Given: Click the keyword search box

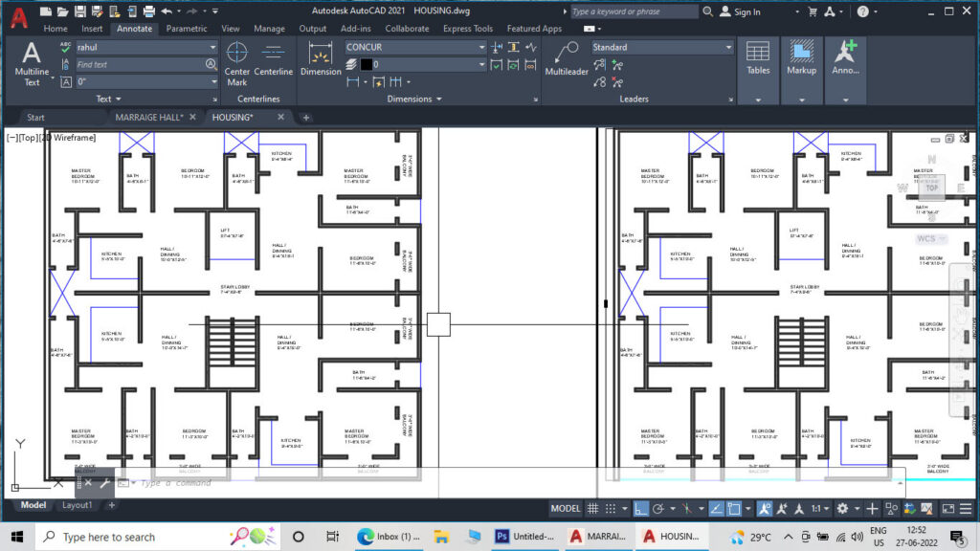Looking at the screenshot, I should click(x=634, y=11).
